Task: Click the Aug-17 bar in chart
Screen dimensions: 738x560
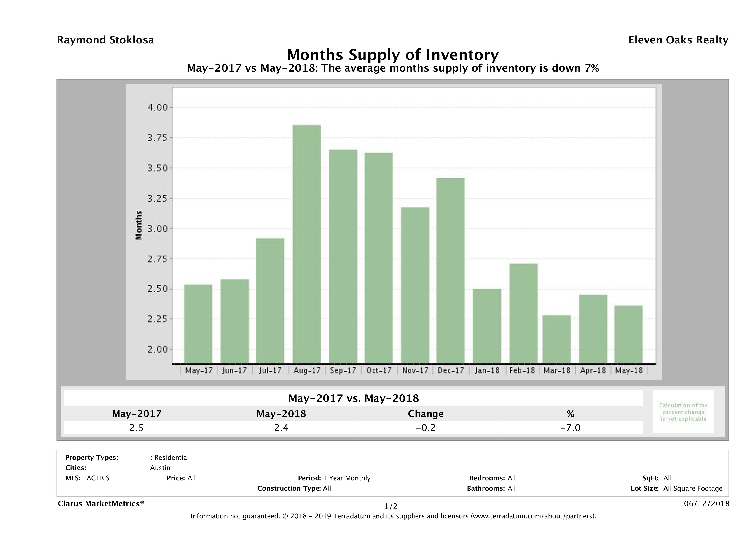Action: [x=307, y=244]
